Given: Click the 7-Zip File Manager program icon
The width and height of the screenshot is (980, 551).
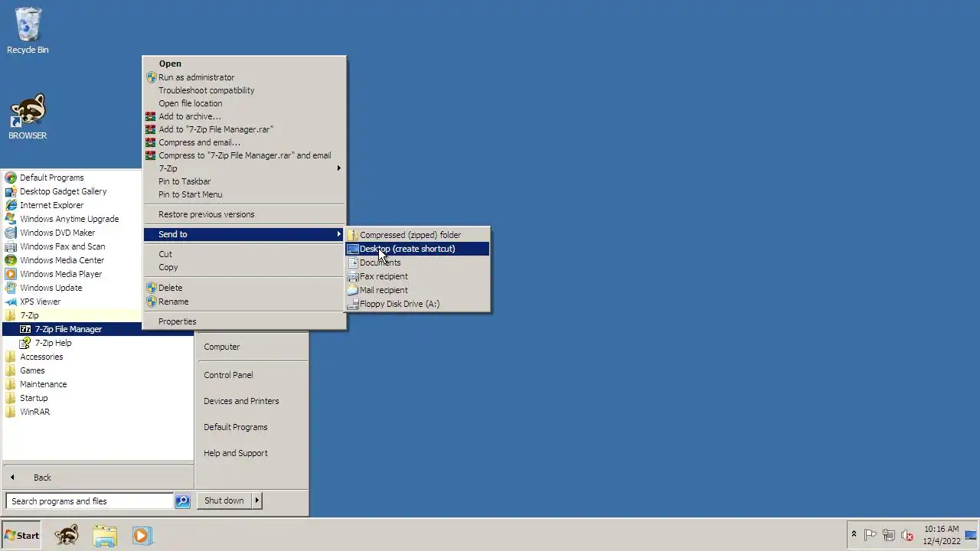Looking at the screenshot, I should 25,329.
